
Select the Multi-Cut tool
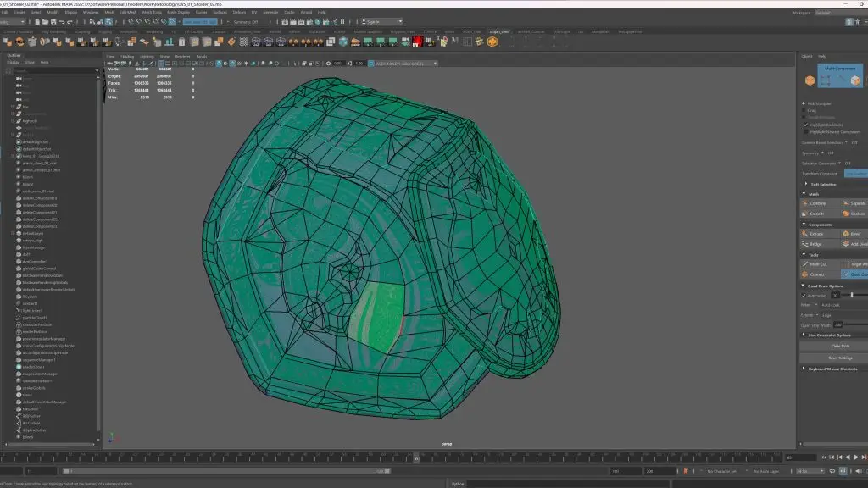(x=818, y=263)
